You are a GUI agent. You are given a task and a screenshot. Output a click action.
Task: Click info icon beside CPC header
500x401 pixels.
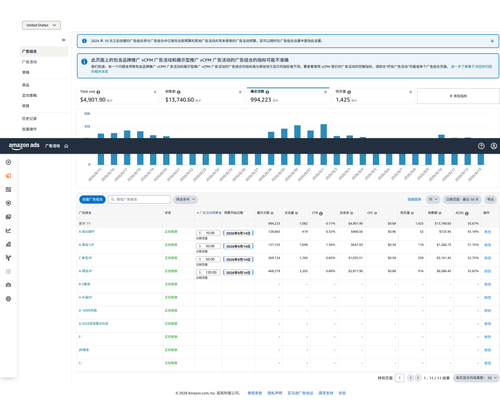point(376,213)
